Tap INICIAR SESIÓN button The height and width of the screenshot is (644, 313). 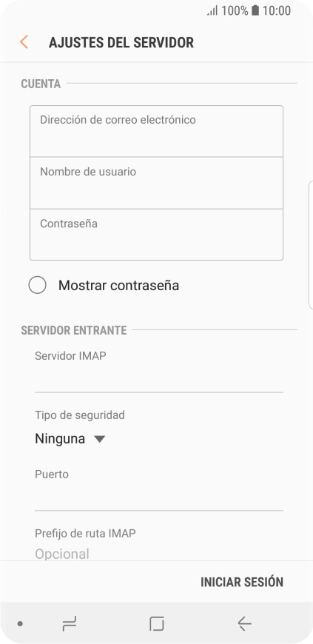(242, 582)
